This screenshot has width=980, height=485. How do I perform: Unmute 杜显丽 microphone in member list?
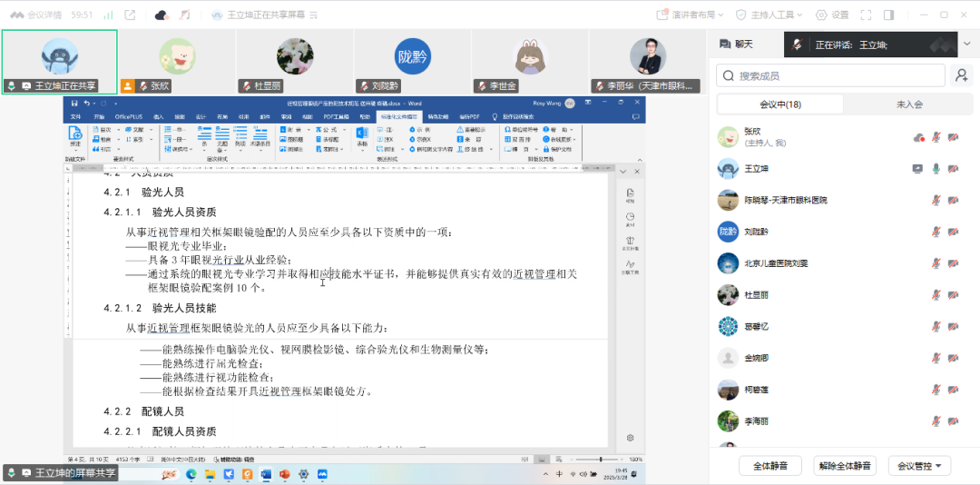pos(936,294)
